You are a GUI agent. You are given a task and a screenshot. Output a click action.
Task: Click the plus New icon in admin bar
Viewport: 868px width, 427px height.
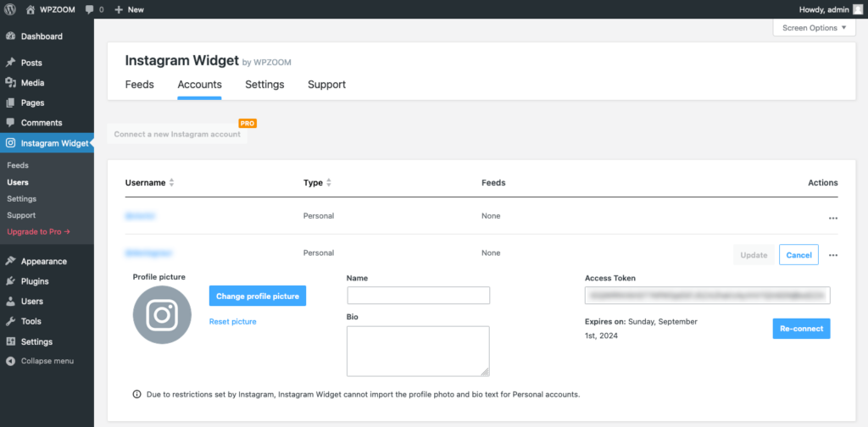(119, 9)
